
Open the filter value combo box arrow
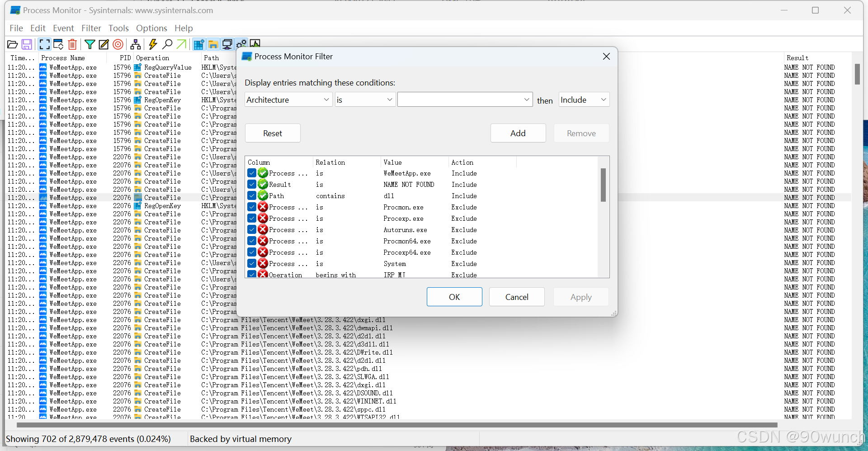point(527,100)
